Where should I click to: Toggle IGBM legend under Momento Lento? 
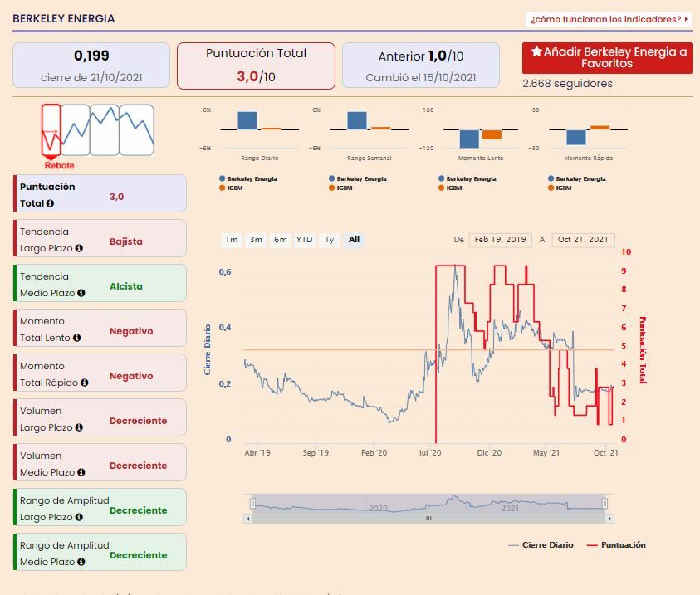[450, 188]
